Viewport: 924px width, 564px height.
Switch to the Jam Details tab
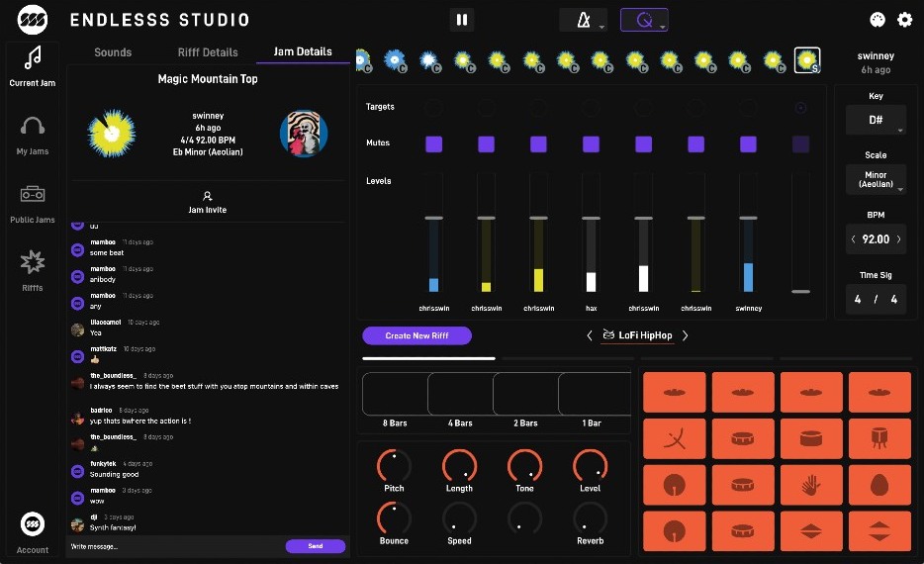pyautogui.click(x=303, y=51)
